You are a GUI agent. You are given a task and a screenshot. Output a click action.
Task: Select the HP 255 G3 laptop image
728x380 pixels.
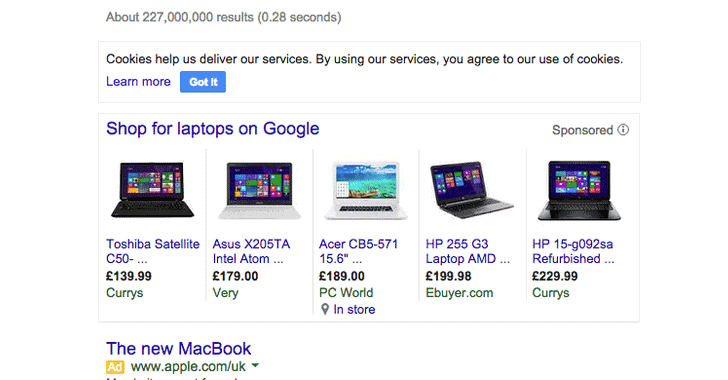click(x=472, y=190)
